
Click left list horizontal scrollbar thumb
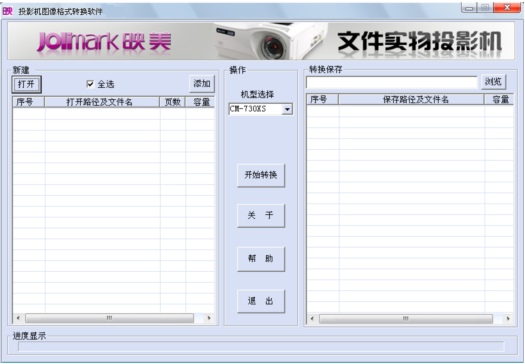click(x=109, y=318)
